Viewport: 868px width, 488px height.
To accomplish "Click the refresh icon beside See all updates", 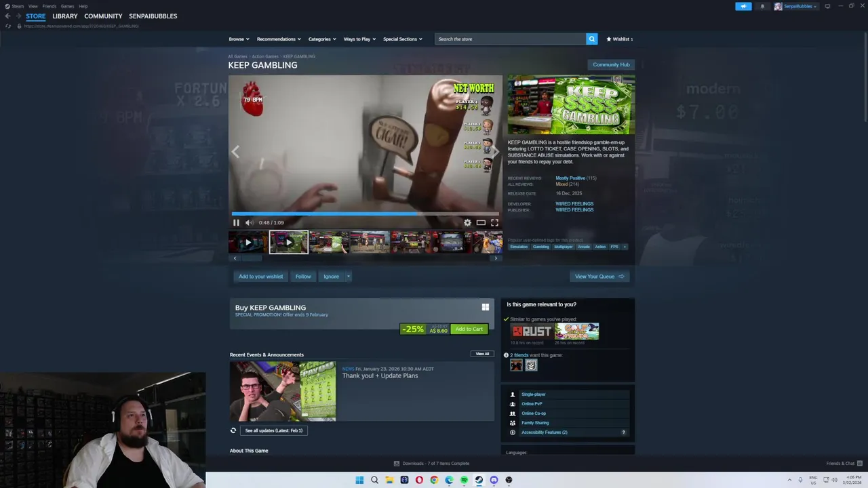I will 233,430.
